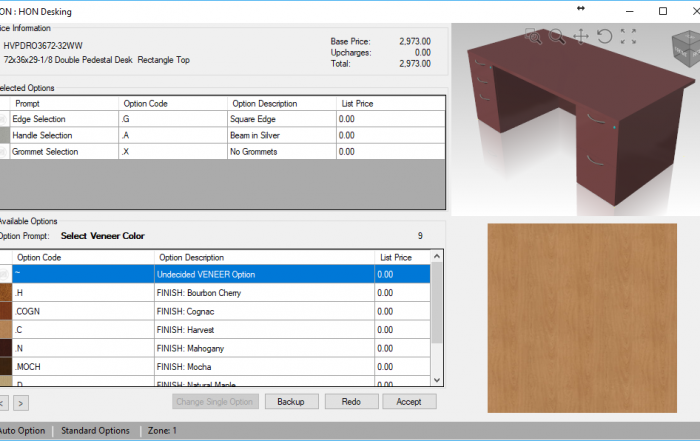Click the wood veneer texture preview
Screen dimensions: 700x441
pos(582,318)
